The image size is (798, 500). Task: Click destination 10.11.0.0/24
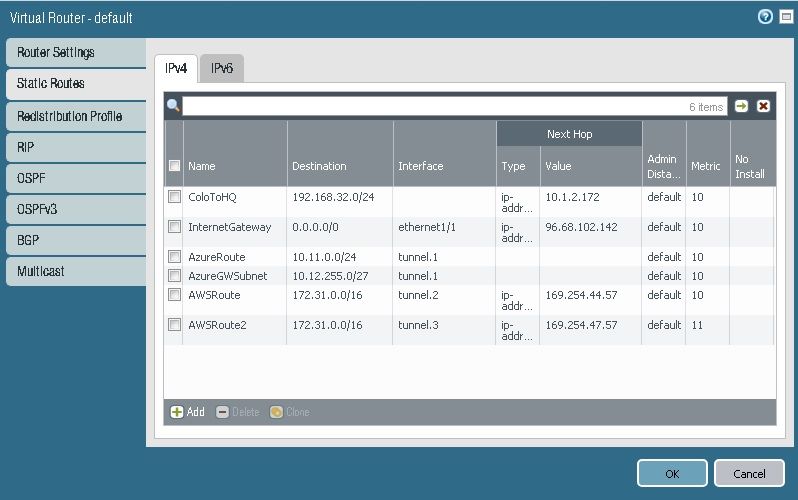(x=324, y=257)
